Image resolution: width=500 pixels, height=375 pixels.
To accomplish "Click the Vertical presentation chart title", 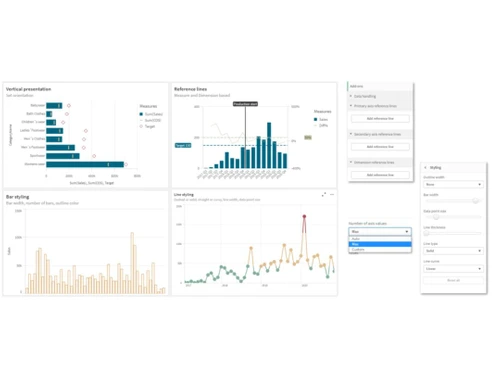I will 29,89.
